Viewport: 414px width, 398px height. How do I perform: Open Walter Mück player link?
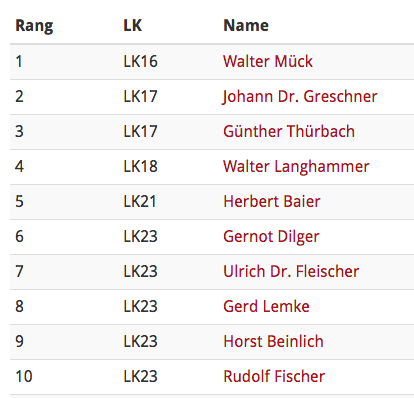pos(268,61)
